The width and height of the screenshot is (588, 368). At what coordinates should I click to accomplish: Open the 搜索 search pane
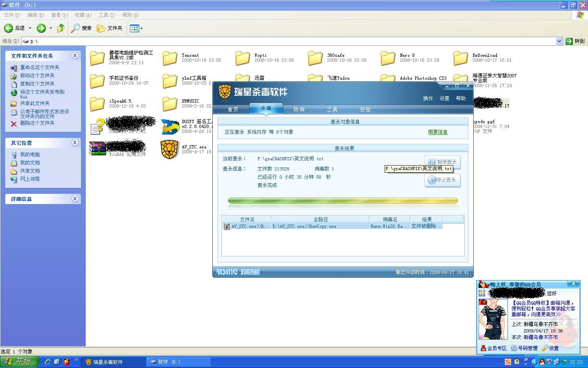(x=81, y=28)
